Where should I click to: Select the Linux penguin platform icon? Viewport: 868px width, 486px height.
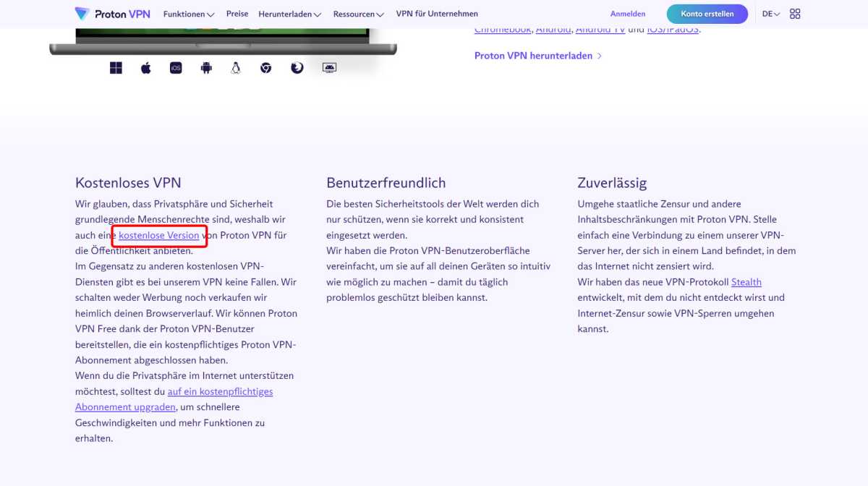point(236,68)
